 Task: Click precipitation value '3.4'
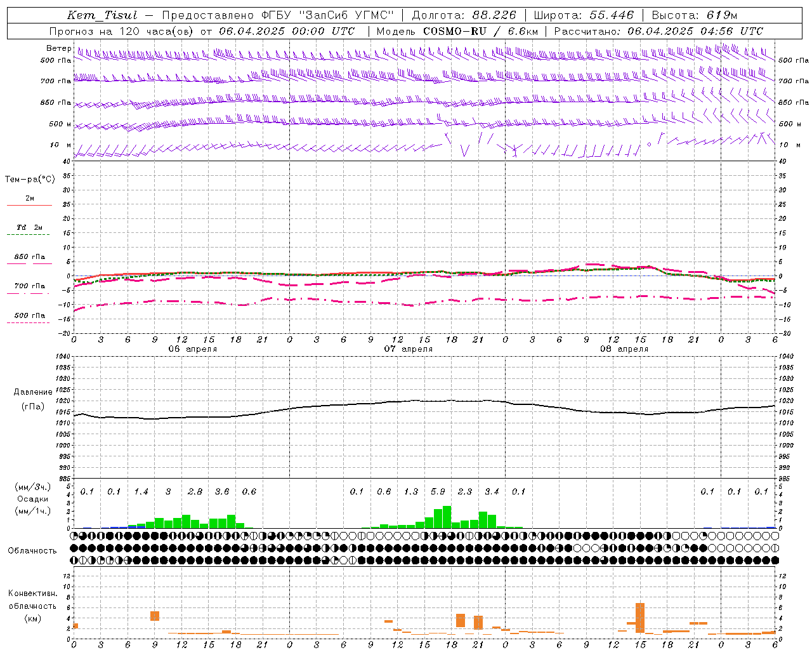click(492, 491)
